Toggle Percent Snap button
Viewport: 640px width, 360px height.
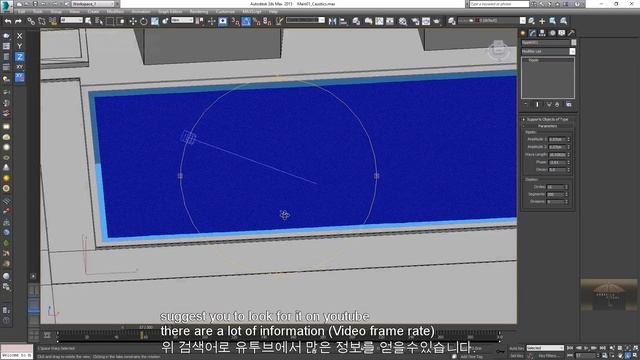[x=257, y=21]
